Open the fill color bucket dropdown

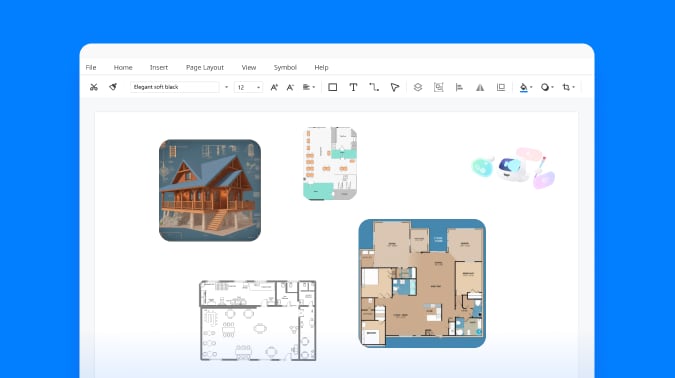tap(526, 87)
